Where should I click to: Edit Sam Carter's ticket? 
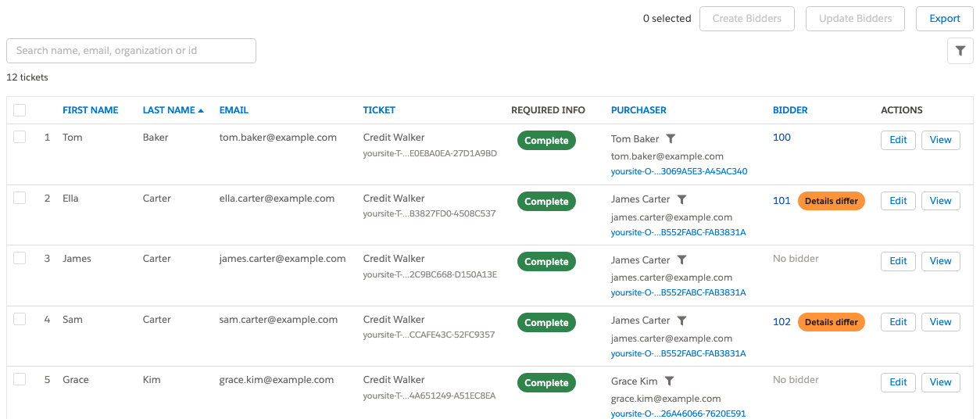[898, 322]
